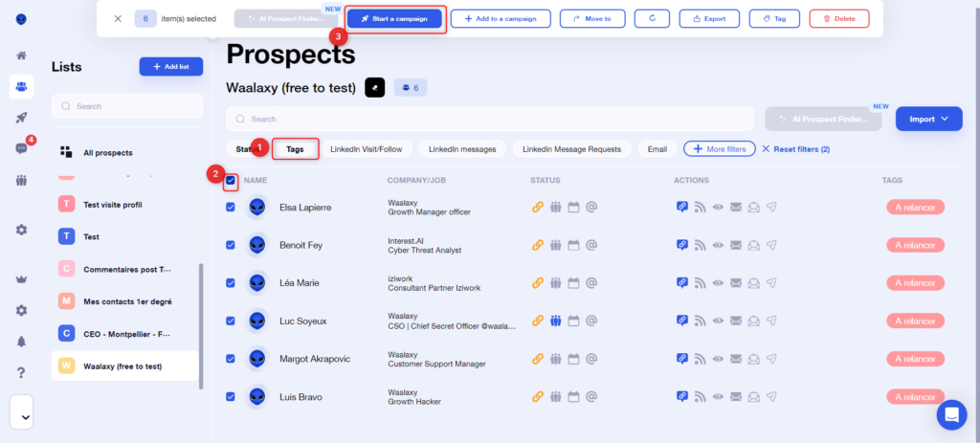Viewport: 980px width, 443px height.
Task: Open the Inbox chat icon with badge
Action: (21, 148)
